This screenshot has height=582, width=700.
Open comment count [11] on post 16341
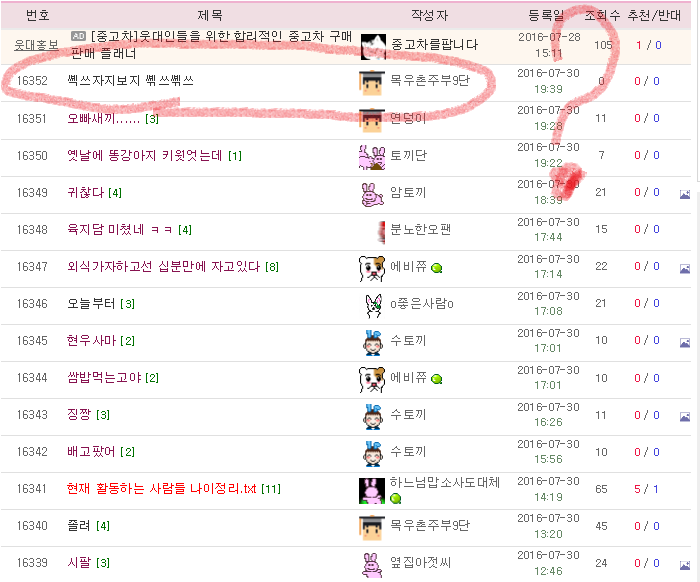point(271,489)
